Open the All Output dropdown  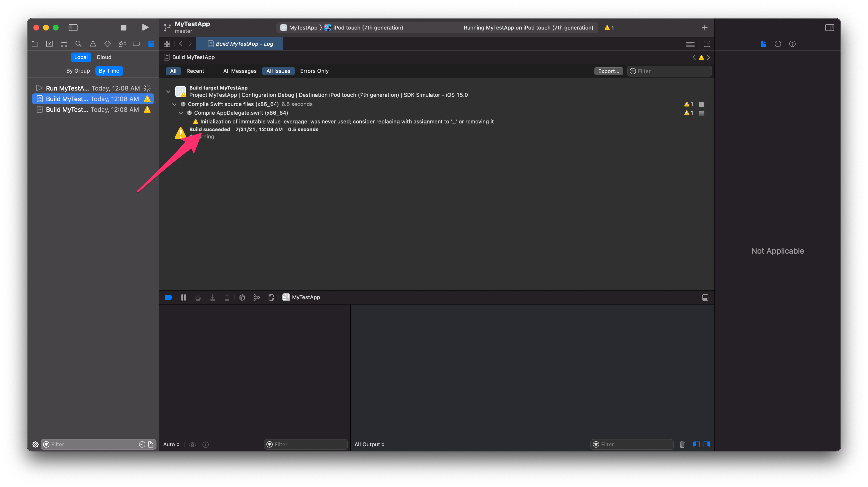tap(369, 444)
